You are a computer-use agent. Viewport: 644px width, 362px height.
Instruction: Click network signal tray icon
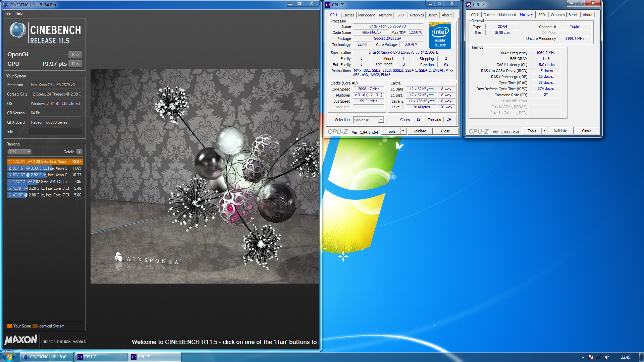tap(599, 357)
